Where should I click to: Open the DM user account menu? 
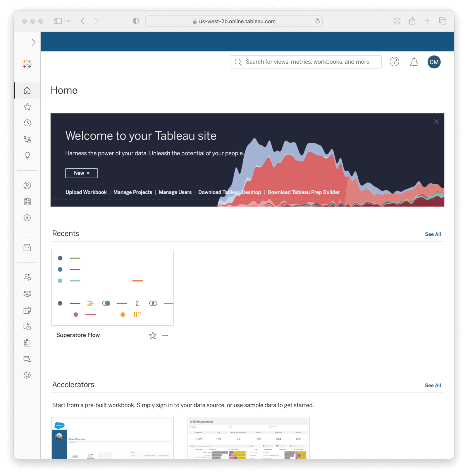coord(434,62)
